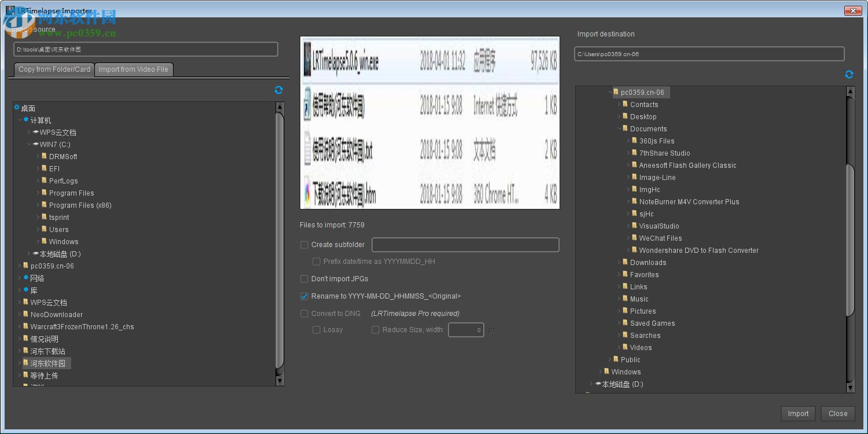868x434 pixels.
Task: Click the Music folder icon in destination
Action: pos(626,299)
